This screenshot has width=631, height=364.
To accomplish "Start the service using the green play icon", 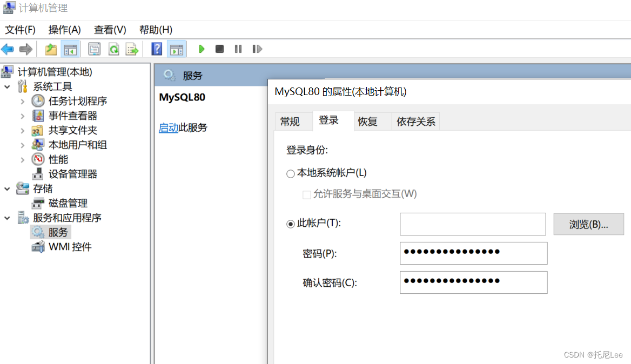I will point(202,49).
